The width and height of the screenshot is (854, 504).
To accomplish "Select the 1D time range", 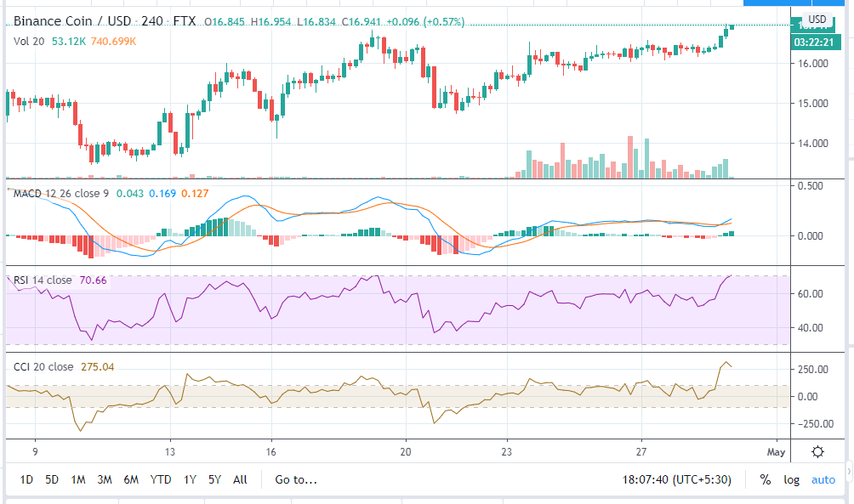I will 26,479.
